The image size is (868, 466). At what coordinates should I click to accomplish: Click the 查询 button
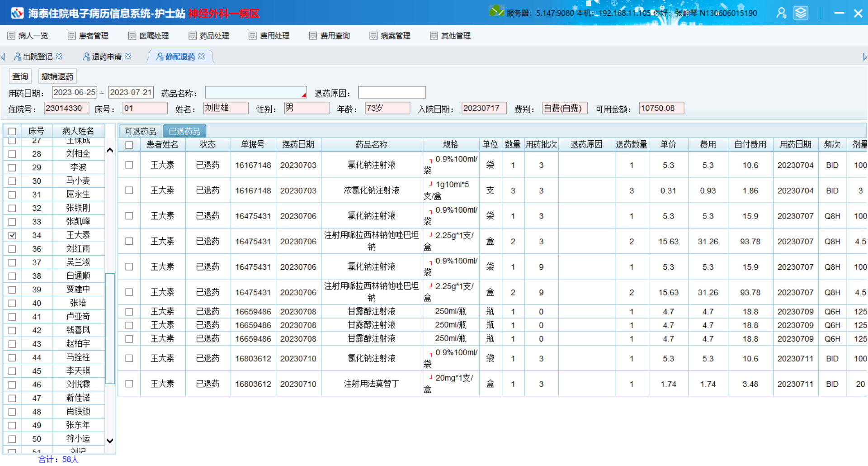point(20,76)
